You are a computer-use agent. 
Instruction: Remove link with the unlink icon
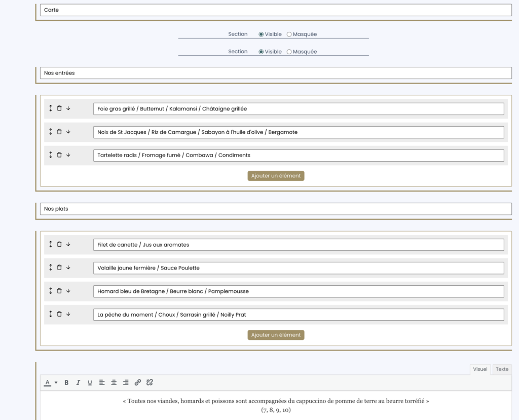click(x=150, y=383)
